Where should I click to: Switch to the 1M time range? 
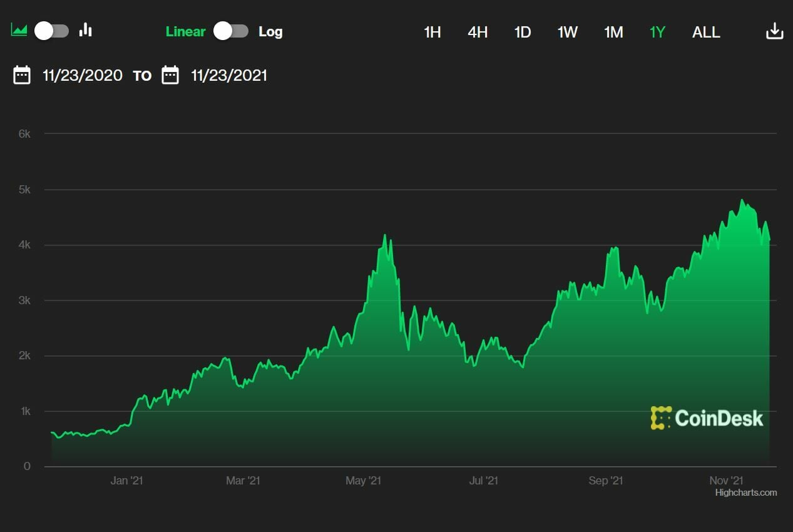pyautogui.click(x=613, y=32)
